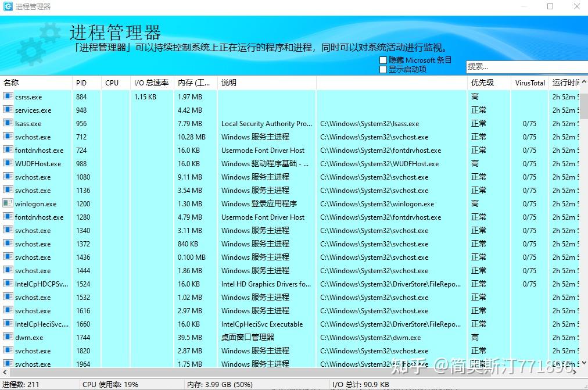Image resolution: width=588 pixels, height=390 pixels.
Task: Click status bar 内存: 3.99 GB (50%)
Action: point(220,384)
